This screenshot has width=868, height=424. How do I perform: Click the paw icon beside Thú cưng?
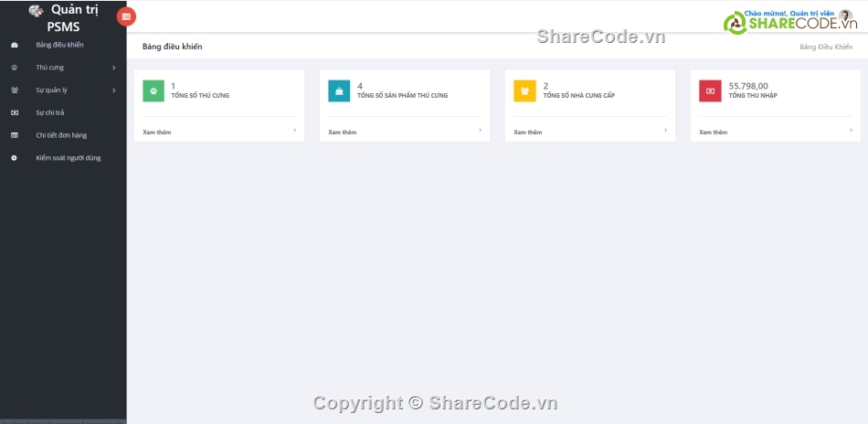pos(14,68)
